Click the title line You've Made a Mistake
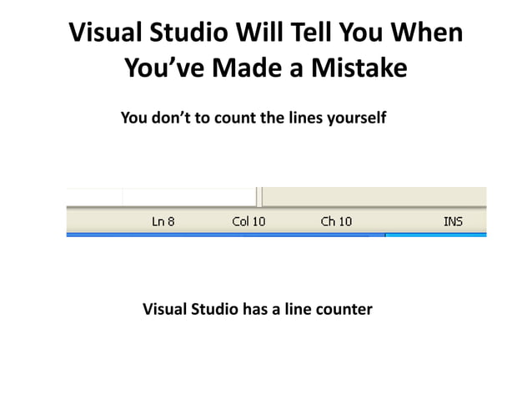Screen dimensions: 532x399 click(x=266, y=68)
